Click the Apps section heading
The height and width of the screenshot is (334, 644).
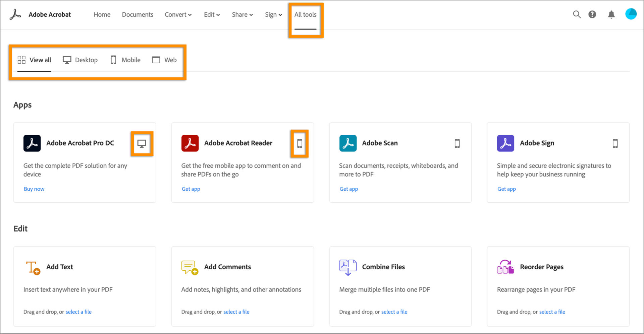[x=22, y=105]
